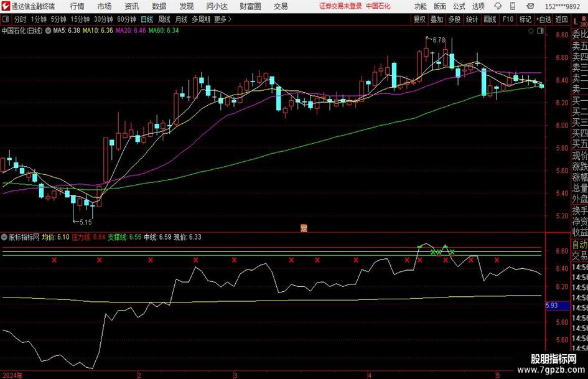588x379 pixels.
Task: Click the 现价: 6.33 indicator value
Action: click(x=187, y=237)
